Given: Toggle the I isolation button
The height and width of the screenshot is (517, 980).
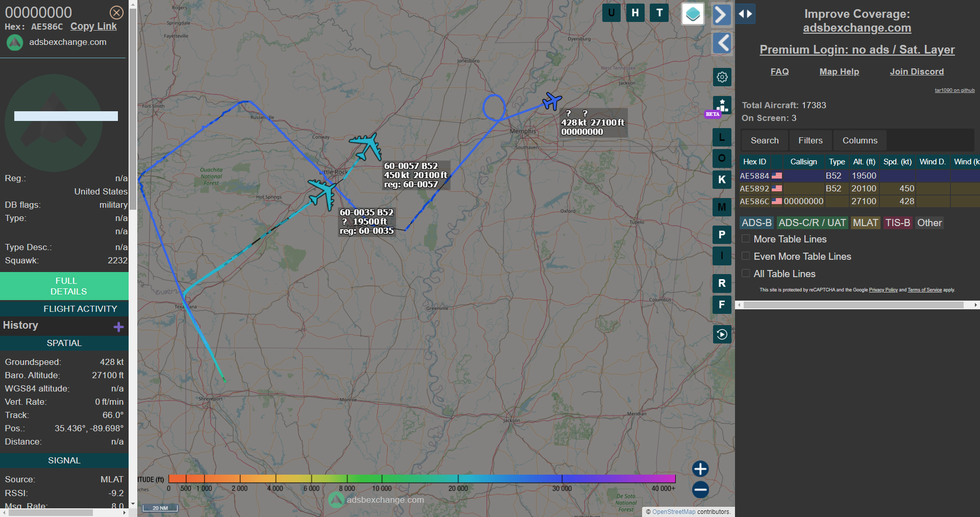Looking at the screenshot, I should (x=722, y=256).
